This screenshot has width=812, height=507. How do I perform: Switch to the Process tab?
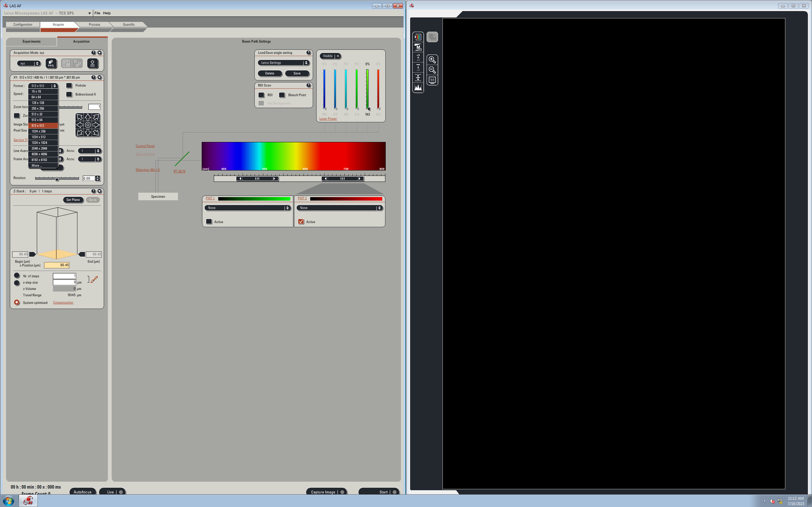coord(94,24)
